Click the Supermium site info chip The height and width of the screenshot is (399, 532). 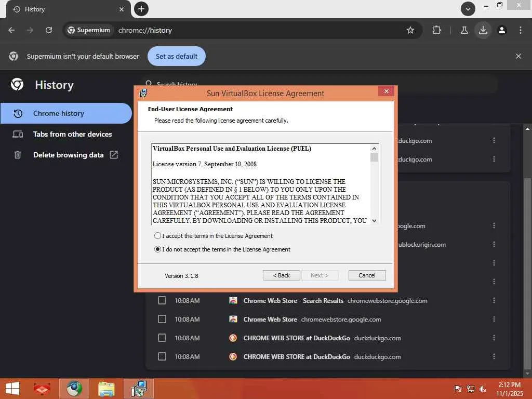tap(89, 30)
